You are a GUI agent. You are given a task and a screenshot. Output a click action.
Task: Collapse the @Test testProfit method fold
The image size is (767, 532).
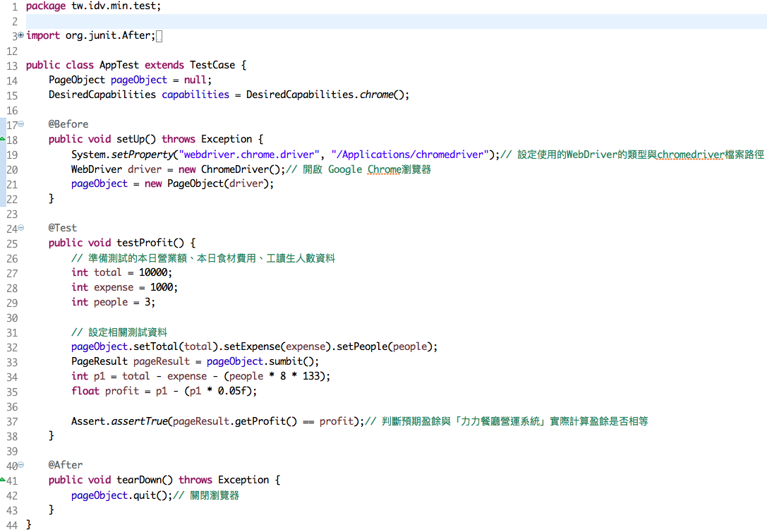pos(20,228)
